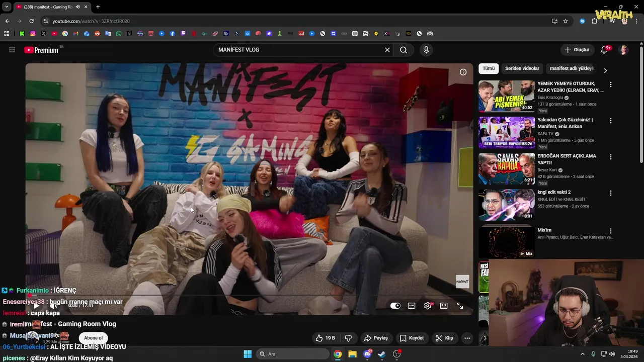Open the notifications bell
The height and width of the screenshot is (362, 644).
[604, 50]
